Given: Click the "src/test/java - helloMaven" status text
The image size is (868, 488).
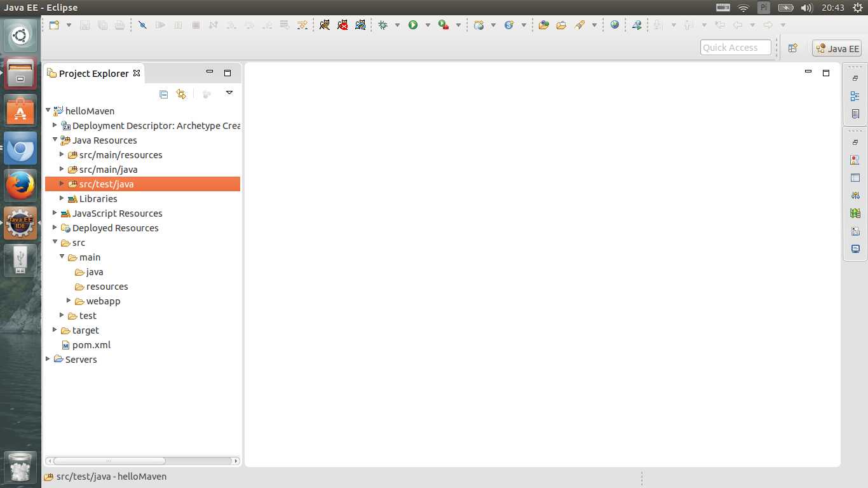Looking at the screenshot, I should [111, 477].
